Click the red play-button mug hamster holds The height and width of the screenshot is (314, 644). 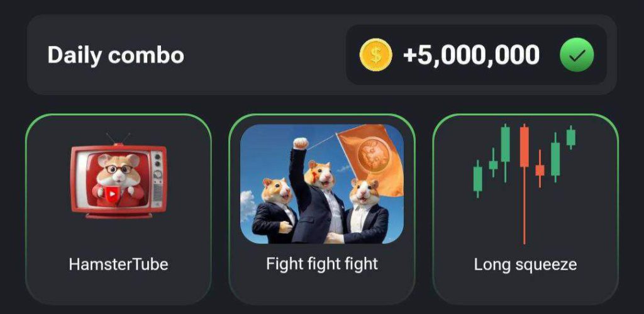[x=112, y=194]
